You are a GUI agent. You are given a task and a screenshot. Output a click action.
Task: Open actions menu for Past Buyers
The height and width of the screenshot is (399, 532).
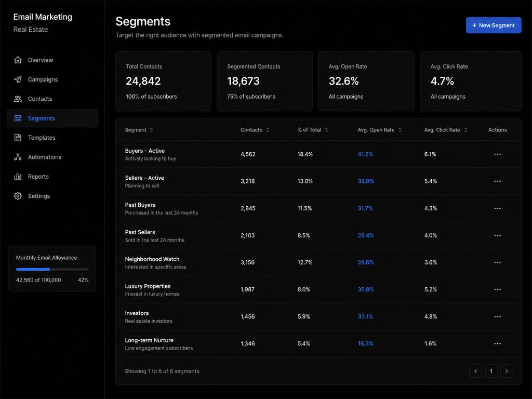(x=497, y=208)
